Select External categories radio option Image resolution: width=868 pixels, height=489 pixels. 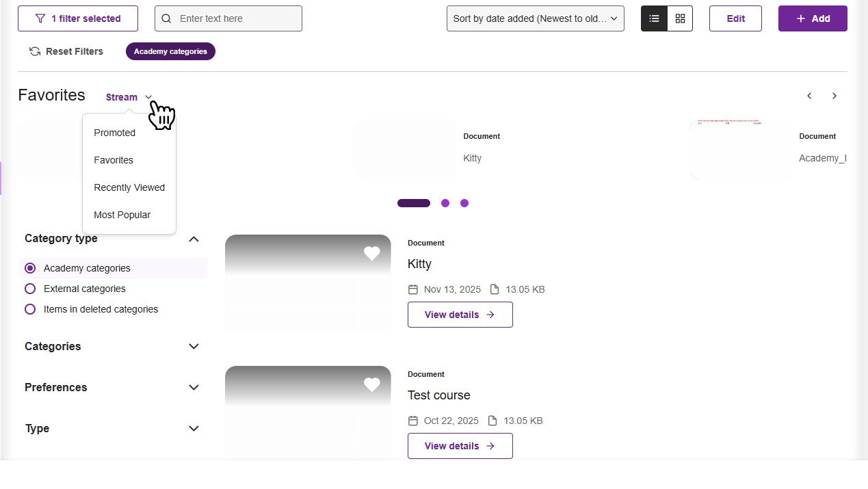click(30, 289)
